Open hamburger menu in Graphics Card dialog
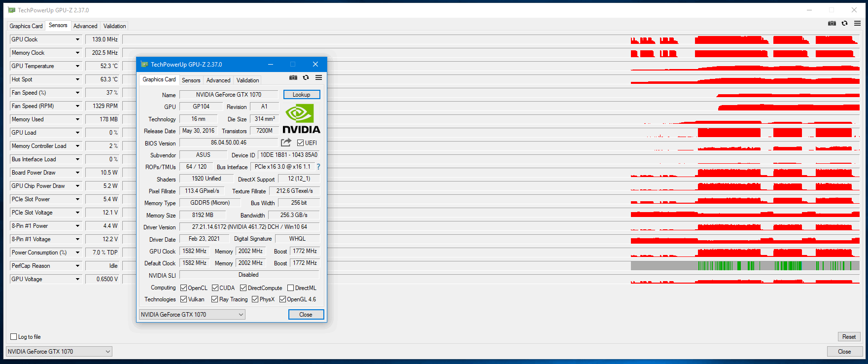 319,77
